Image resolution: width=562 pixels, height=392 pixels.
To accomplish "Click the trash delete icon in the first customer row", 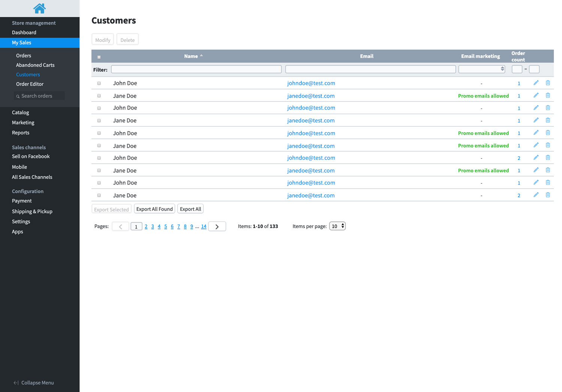I will click(548, 83).
